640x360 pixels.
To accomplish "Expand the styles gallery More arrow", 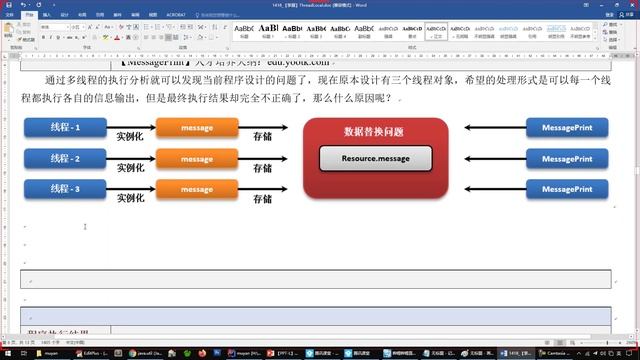I will tap(595, 39).
